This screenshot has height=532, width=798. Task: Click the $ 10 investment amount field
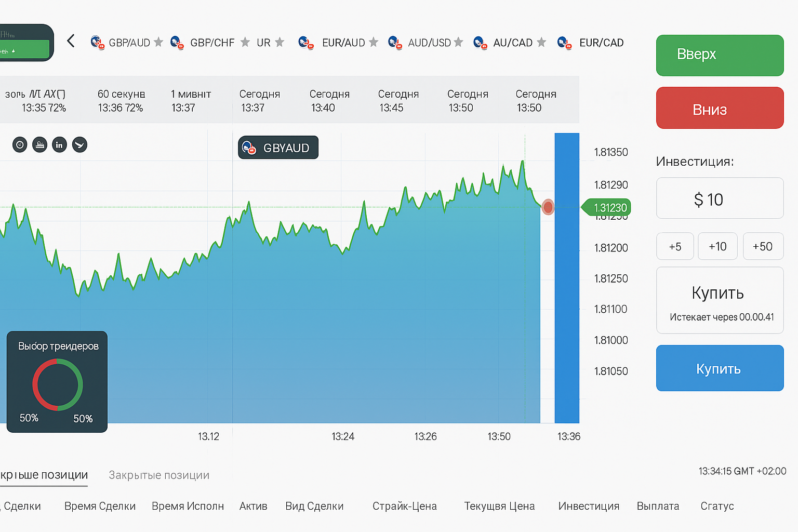pyautogui.click(x=720, y=198)
